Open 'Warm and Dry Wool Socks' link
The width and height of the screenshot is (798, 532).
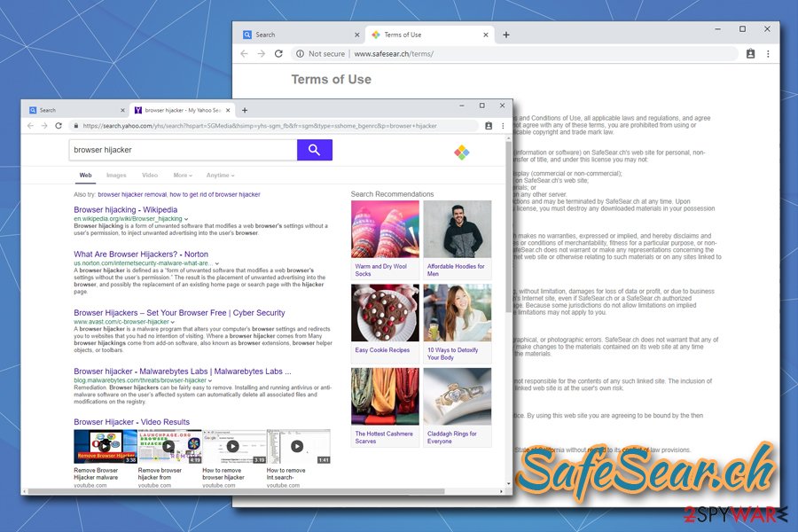point(380,270)
